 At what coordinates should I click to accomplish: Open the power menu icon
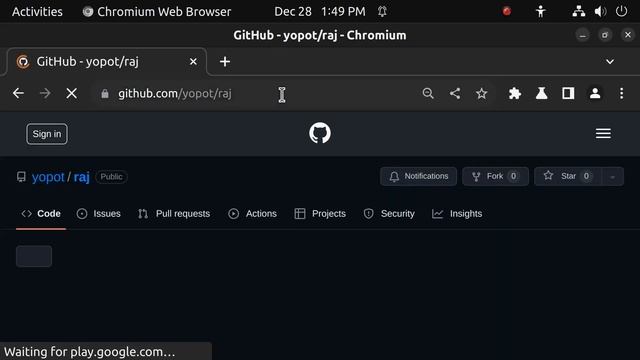tap(621, 11)
